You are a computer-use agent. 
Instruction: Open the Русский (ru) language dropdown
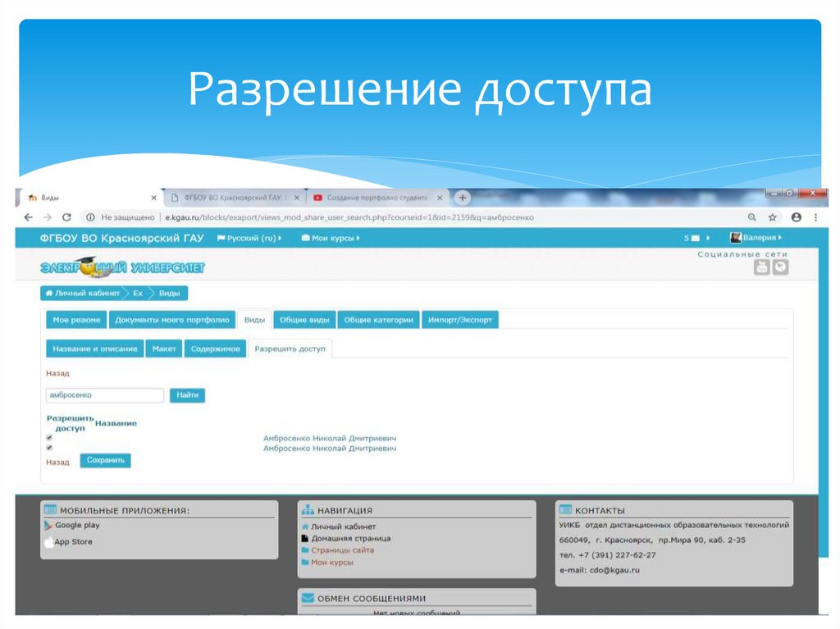[250, 236]
